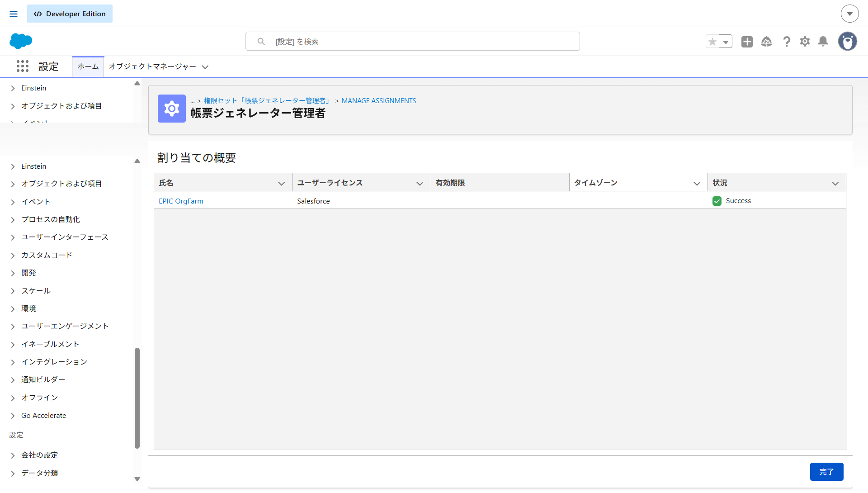This screenshot has width=868, height=493.
Task: Open the オブジェクトマネージャー tab
Action: pyautogui.click(x=152, y=66)
